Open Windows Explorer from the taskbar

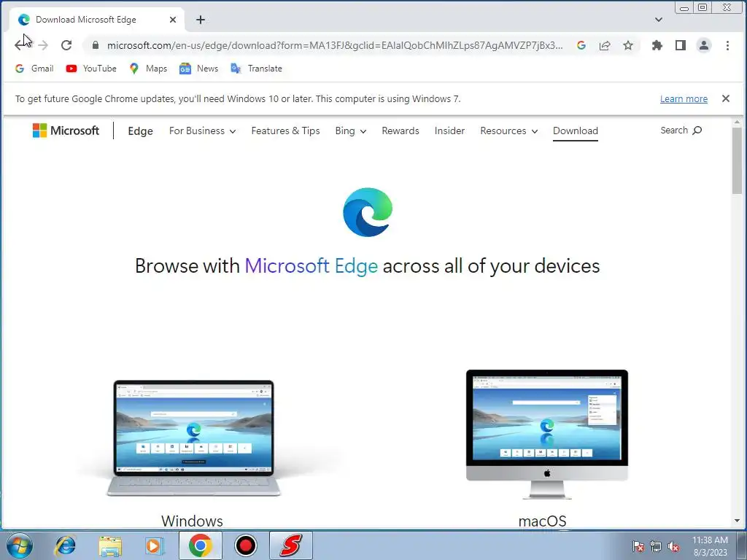tap(110, 545)
